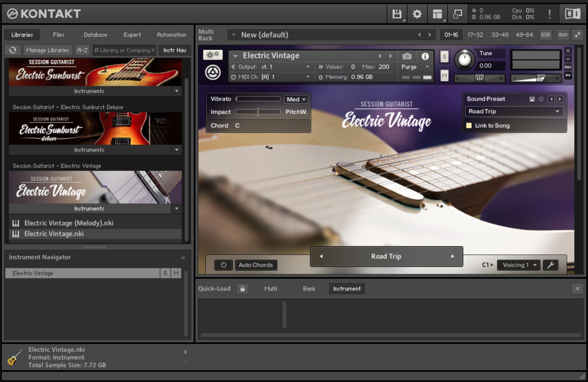Switch to the Expert tab
This screenshot has width=588, height=382.
tap(132, 35)
